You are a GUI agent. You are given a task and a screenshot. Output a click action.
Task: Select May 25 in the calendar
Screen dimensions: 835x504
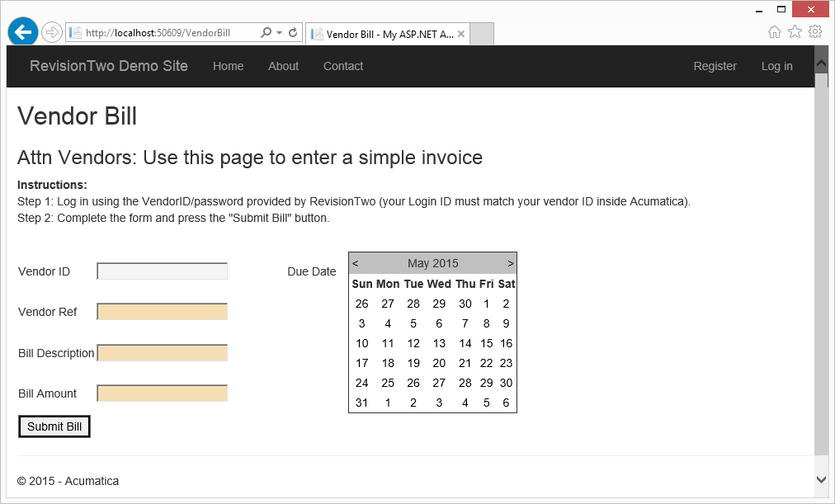(388, 383)
